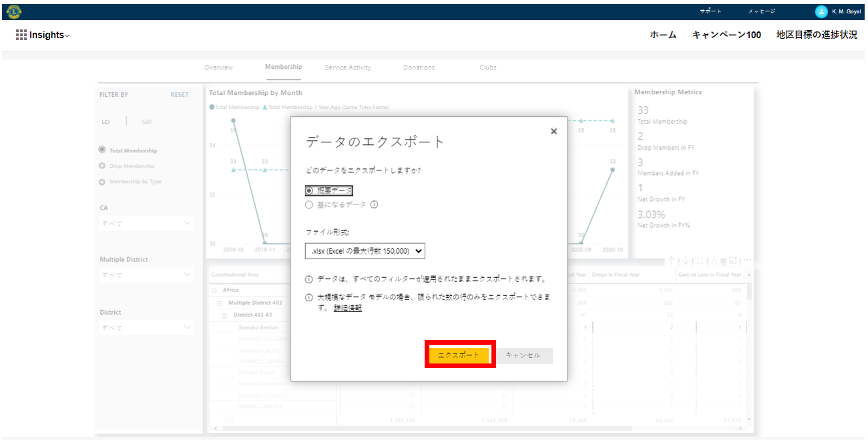Select the 概要データ radio button

click(x=309, y=190)
